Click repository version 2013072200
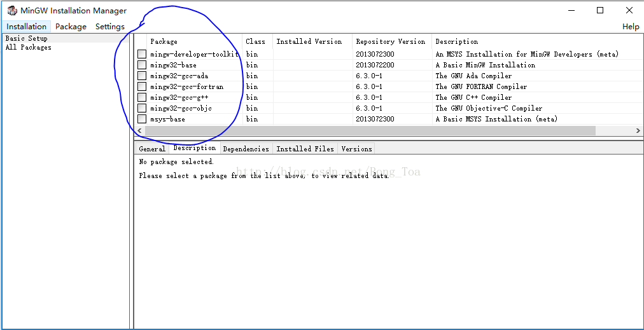 click(x=375, y=65)
